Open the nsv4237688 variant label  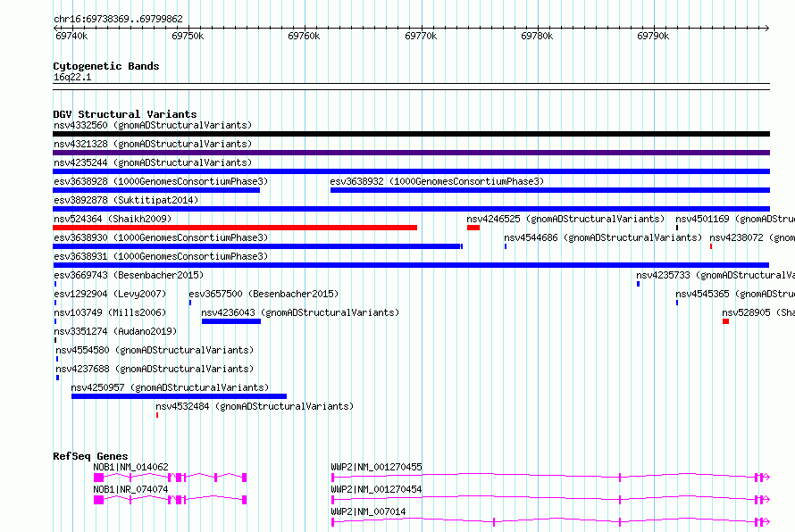click(x=155, y=369)
